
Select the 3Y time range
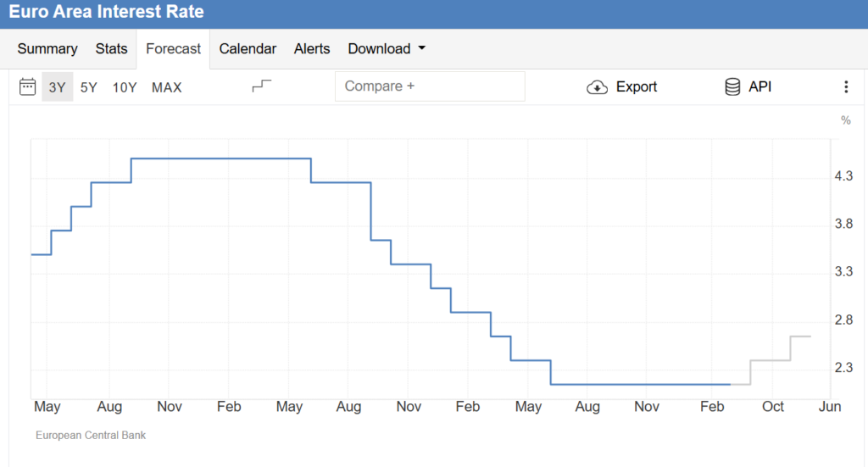click(57, 86)
